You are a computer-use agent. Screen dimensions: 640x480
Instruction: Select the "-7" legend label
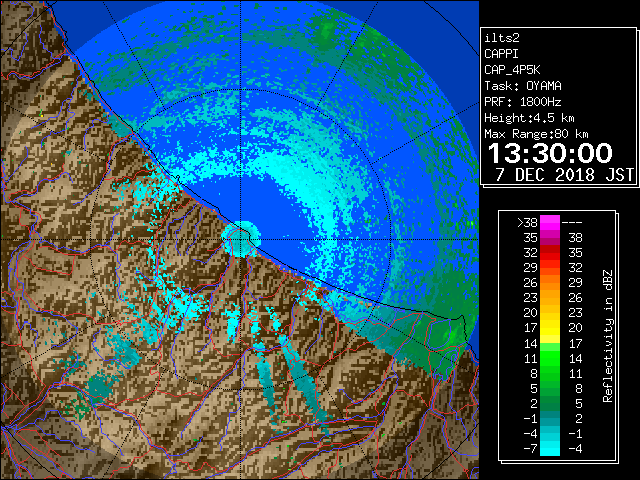pos(530,449)
